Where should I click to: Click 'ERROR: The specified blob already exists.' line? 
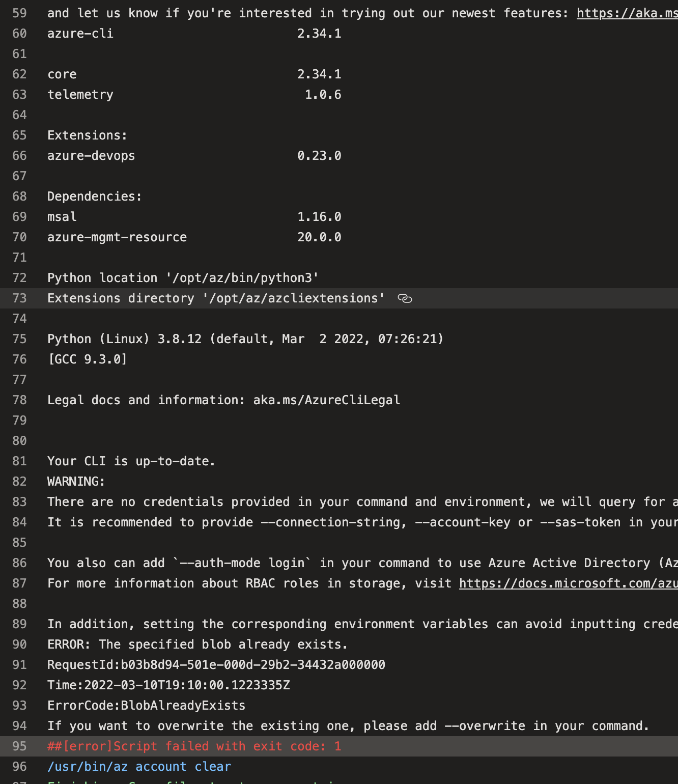pos(197,645)
